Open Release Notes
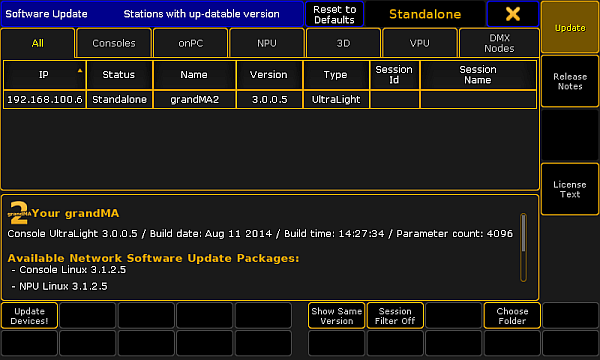This screenshot has width=600, height=360. 570,81
